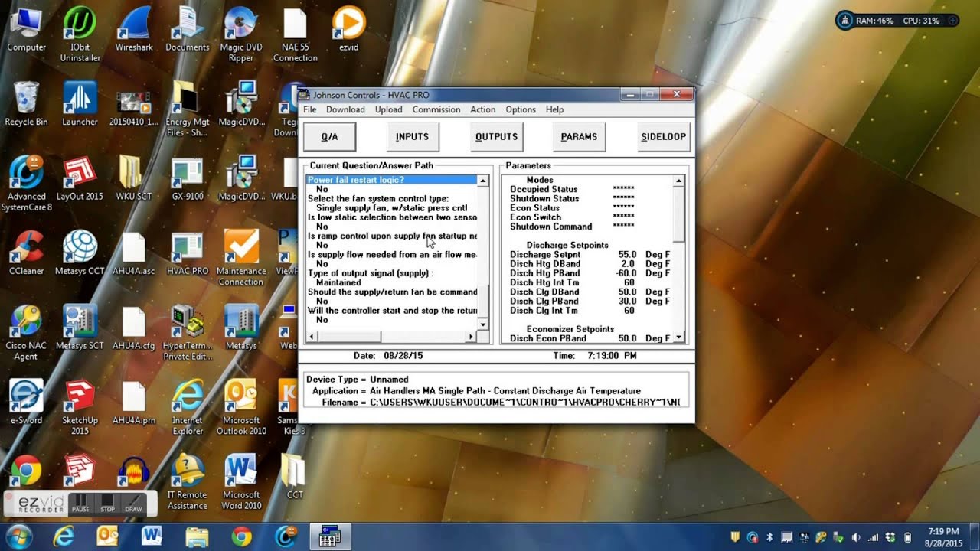Select the AHU4A.cfg file icon

tap(134, 329)
